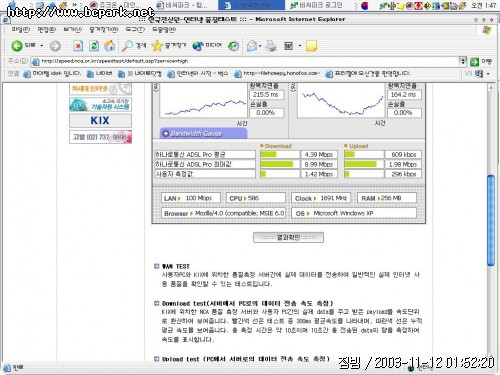
Task: Click the red X Stop icon
Action: tap(78, 46)
